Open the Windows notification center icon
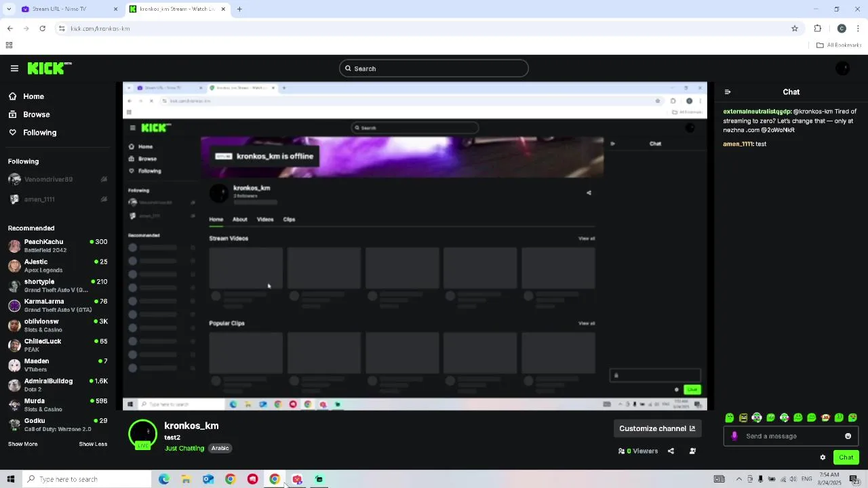Viewport: 868px width, 488px height. [x=854, y=479]
